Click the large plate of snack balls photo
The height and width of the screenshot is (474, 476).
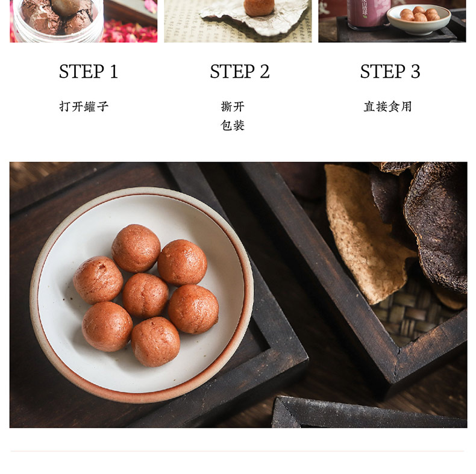coord(239,295)
